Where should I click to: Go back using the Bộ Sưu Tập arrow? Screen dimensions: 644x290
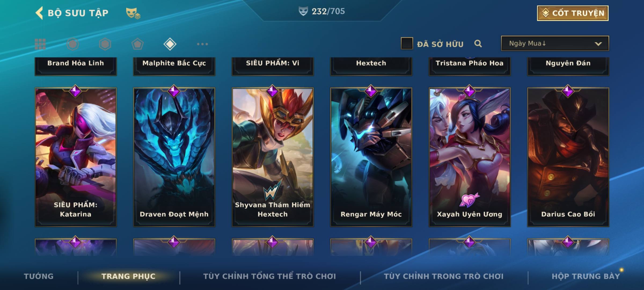(39, 13)
